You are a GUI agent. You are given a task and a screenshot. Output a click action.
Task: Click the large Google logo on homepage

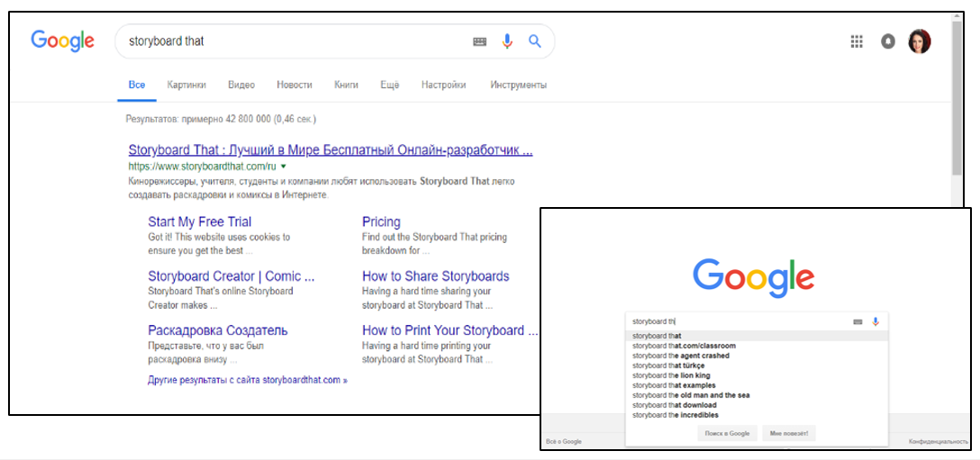point(754,278)
